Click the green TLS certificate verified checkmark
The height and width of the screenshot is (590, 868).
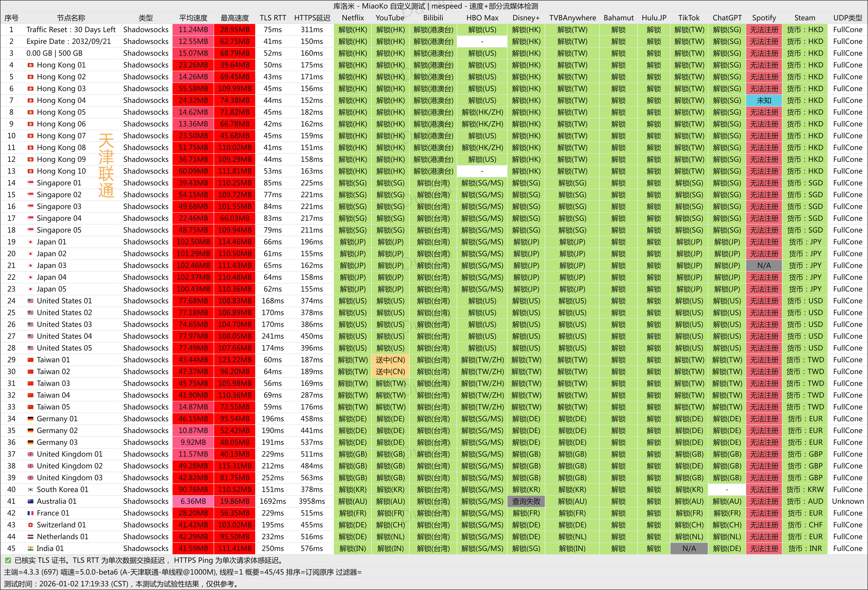tap(8, 561)
